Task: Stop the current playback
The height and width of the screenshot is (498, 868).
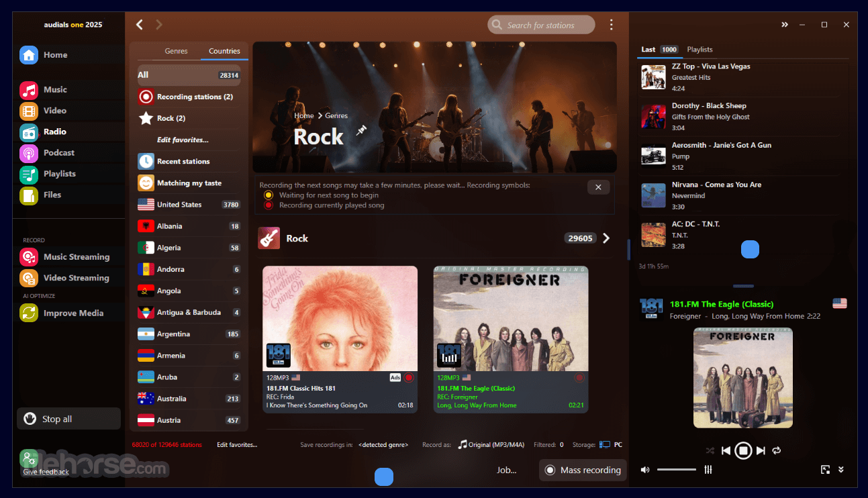Action: click(x=743, y=450)
